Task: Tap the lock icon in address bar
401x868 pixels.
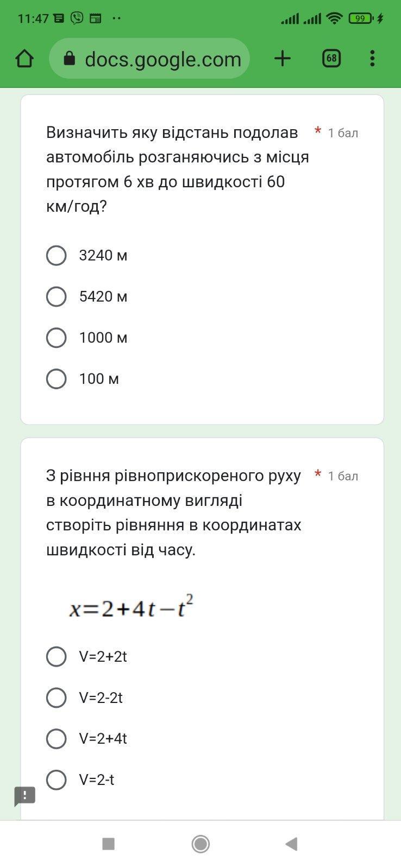Action: tap(69, 59)
